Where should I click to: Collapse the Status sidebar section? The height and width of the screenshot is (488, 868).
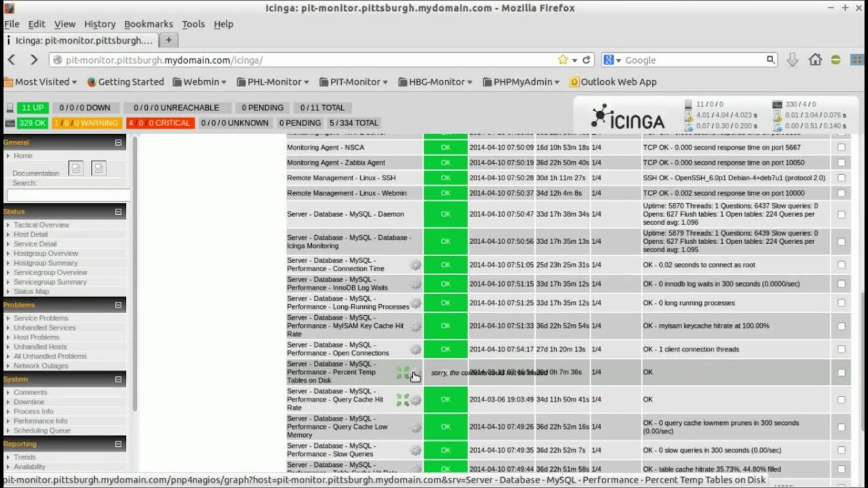tap(118, 211)
